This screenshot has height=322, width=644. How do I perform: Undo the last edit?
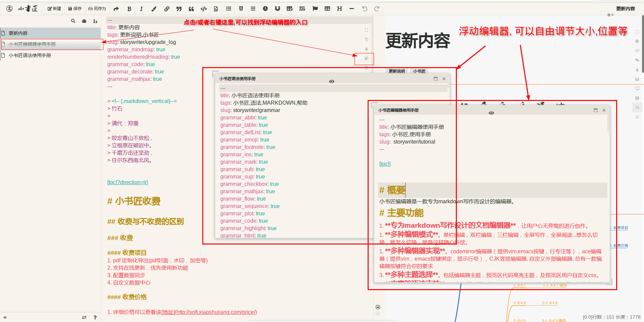coord(365,9)
